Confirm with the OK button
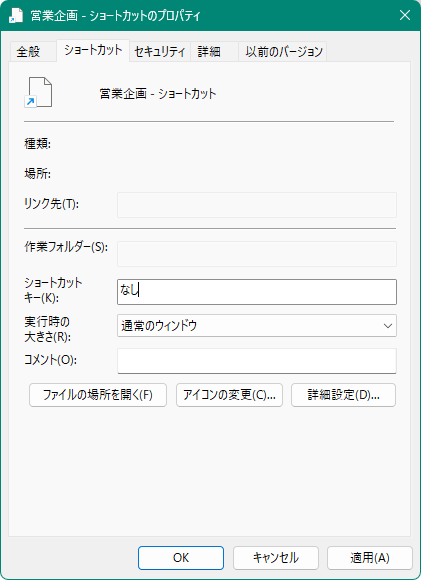Viewport: 421px width, 580px height. point(181,558)
